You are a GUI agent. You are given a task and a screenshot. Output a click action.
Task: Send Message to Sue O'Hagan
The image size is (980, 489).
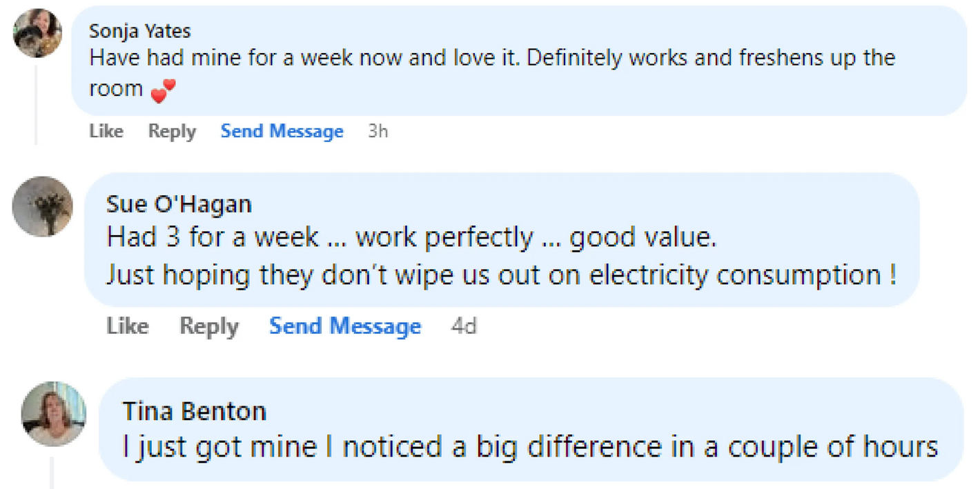coord(345,326)
